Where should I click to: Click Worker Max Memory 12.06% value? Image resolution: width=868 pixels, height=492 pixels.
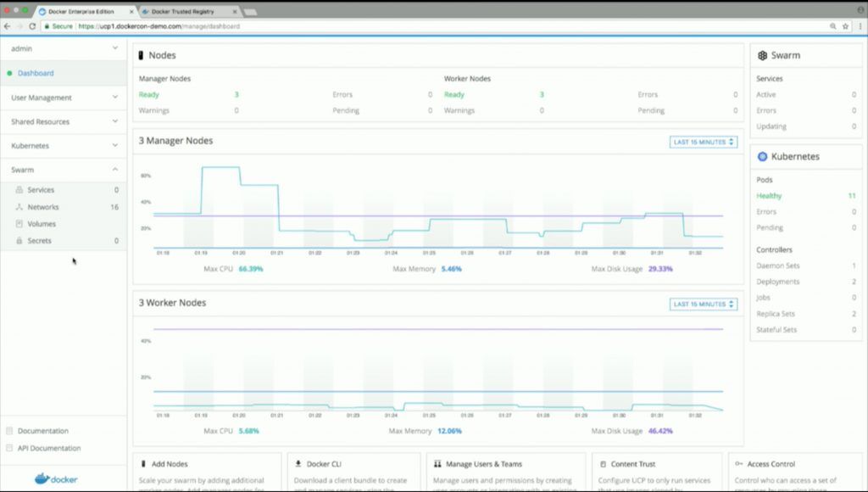point(449,431)
